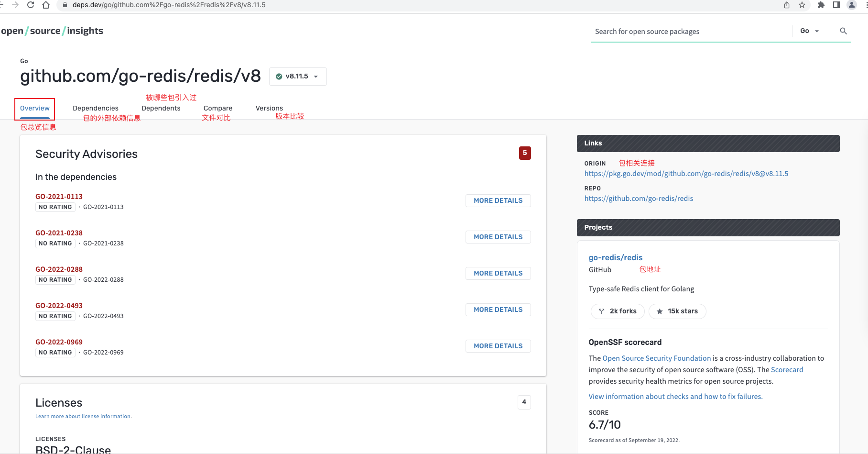
Task: Open the Compare tab
Action: [218, 109]
